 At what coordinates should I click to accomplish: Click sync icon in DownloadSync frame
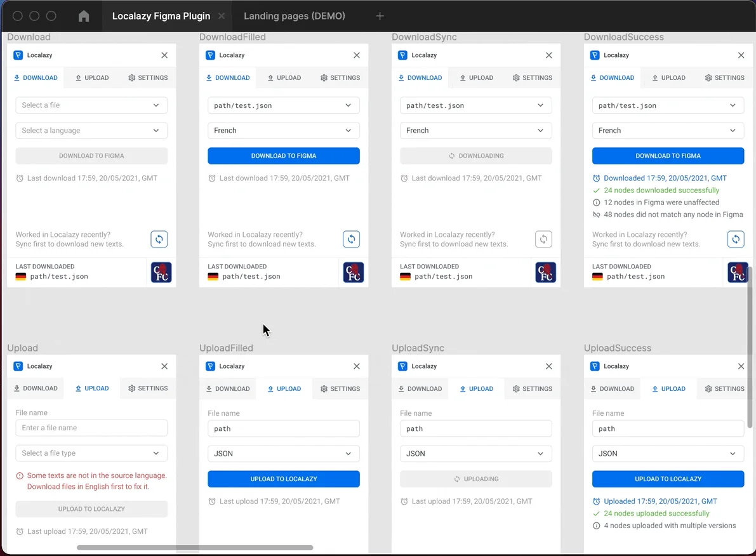point(543,239)
